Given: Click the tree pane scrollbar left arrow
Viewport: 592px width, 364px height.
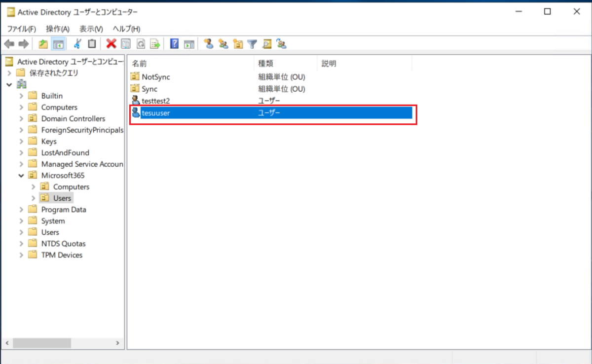Looking at the screenshot, I should (x=7, y=343).
